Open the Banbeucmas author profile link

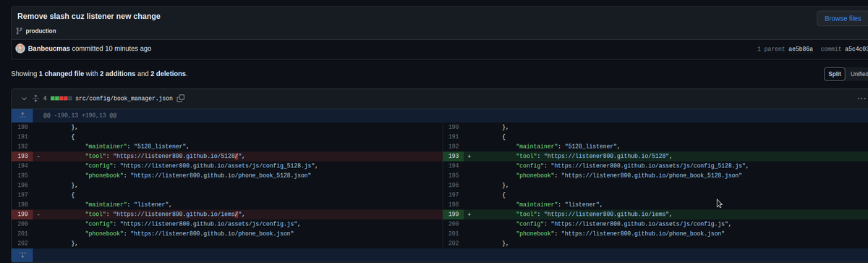point(48,49)
